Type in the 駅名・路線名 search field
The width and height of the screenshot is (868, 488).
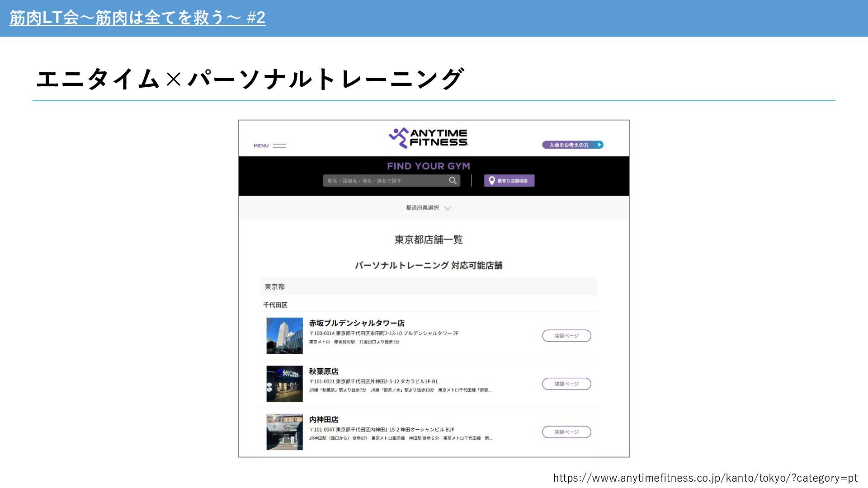point(384,181)
